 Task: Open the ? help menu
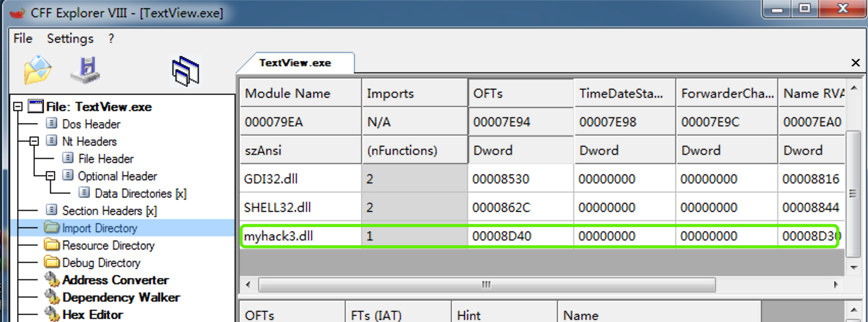(111, 39)
